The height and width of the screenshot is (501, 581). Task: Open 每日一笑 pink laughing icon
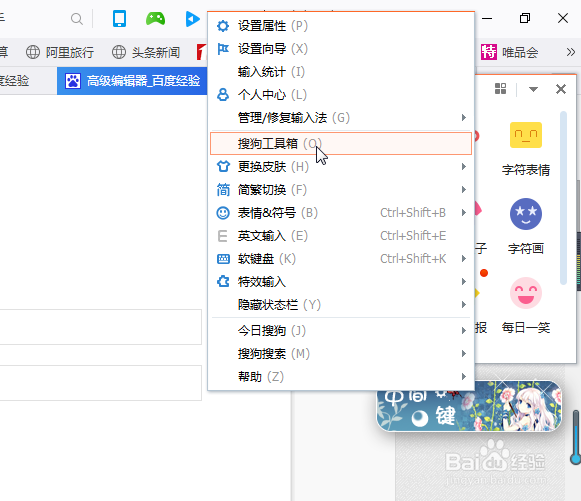pyautogui.click(x=526, y=293)
